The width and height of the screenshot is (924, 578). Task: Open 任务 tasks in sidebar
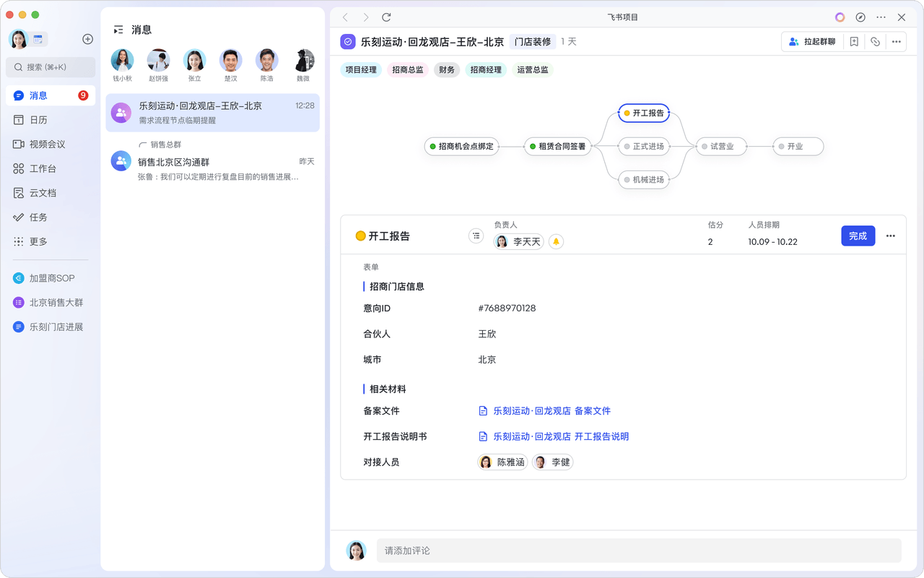coord(51,217)
